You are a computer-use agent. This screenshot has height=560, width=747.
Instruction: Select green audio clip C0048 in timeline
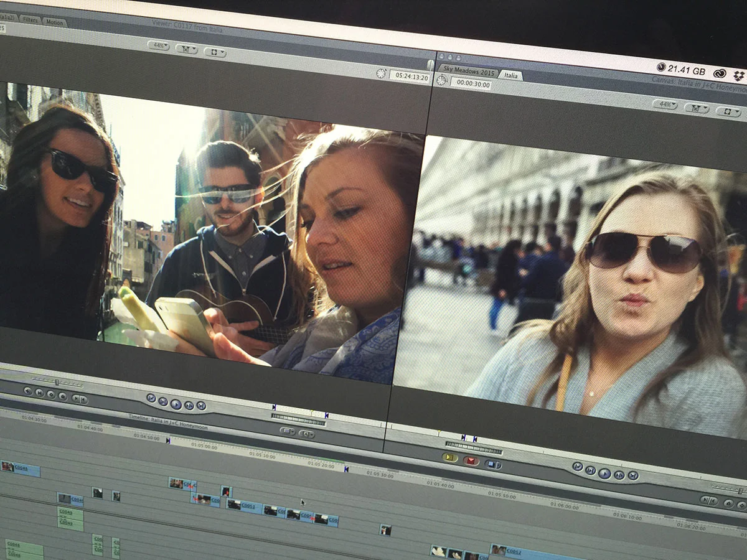point(24,549)
